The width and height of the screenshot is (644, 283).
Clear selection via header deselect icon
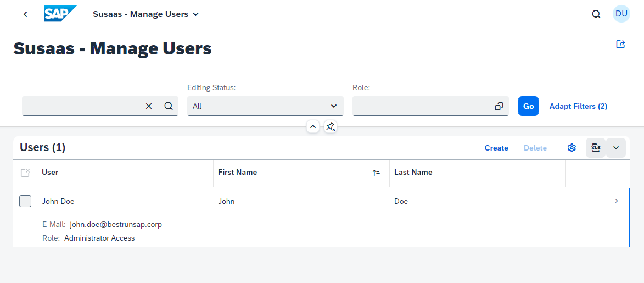[25, 173]
